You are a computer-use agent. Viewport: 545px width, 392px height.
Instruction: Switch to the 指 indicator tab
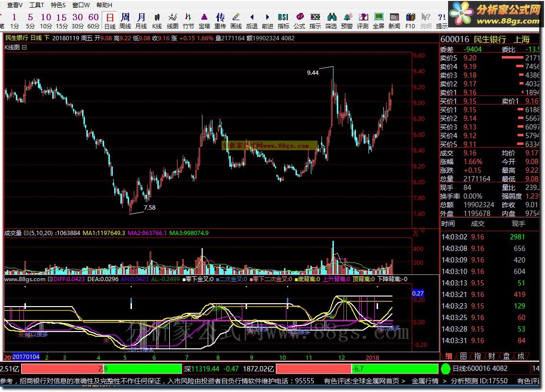tap(477, 356)
